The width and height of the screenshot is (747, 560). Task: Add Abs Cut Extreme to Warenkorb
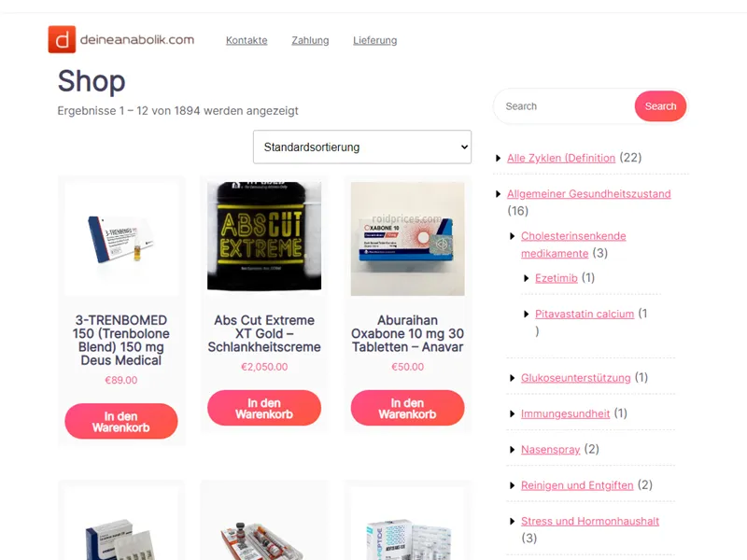pyautogui.click(x=264, y=408)
